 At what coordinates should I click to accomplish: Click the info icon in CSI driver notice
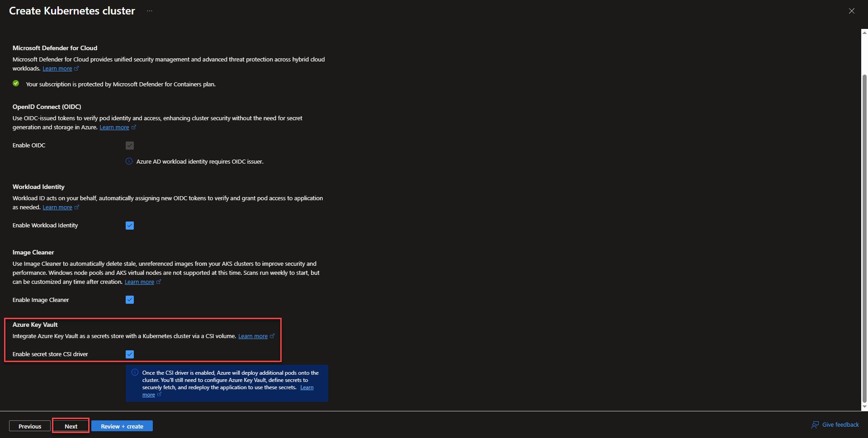(x=135, y=372)
